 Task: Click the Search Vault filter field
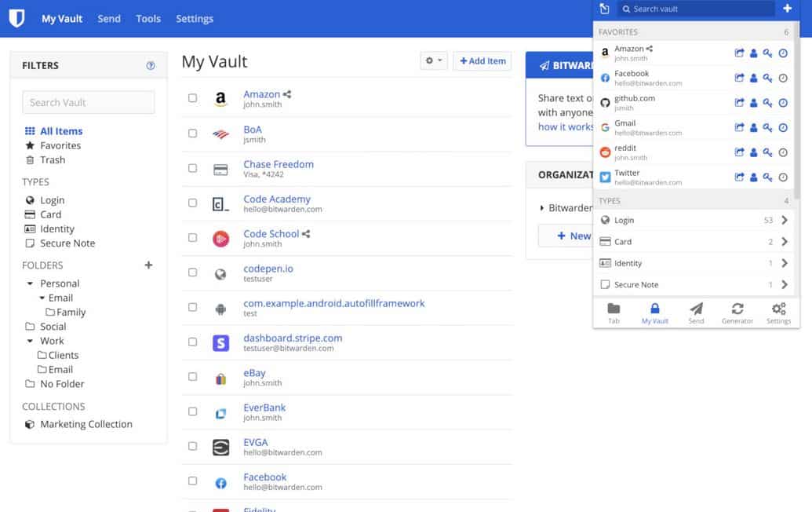pyautogui.click(x=89, y=102)
